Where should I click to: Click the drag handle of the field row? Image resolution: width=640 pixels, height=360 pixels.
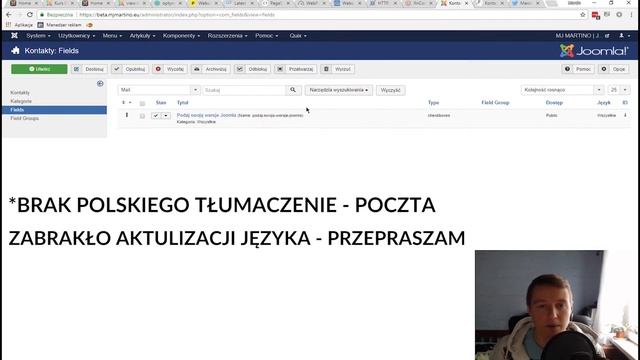(x=127, y=116)
